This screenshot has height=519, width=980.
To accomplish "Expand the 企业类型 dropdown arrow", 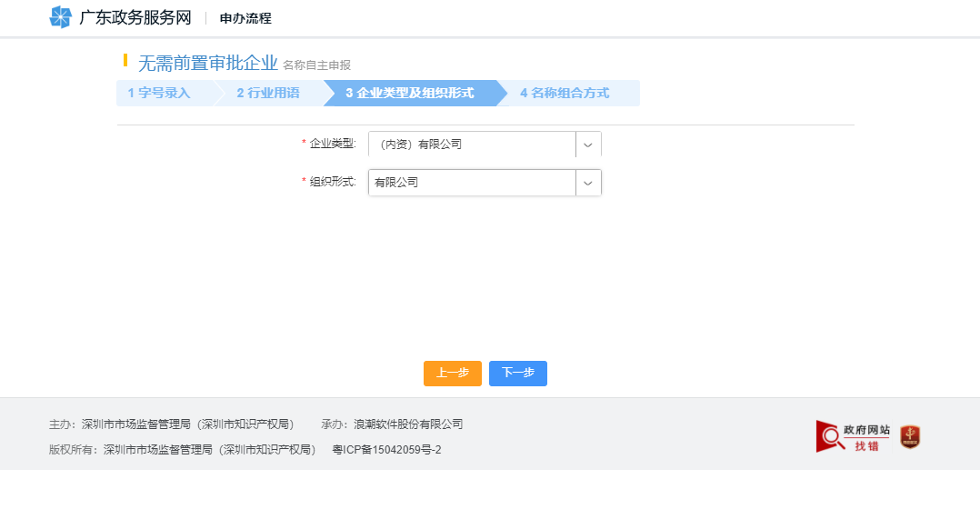I will point(588,145).
